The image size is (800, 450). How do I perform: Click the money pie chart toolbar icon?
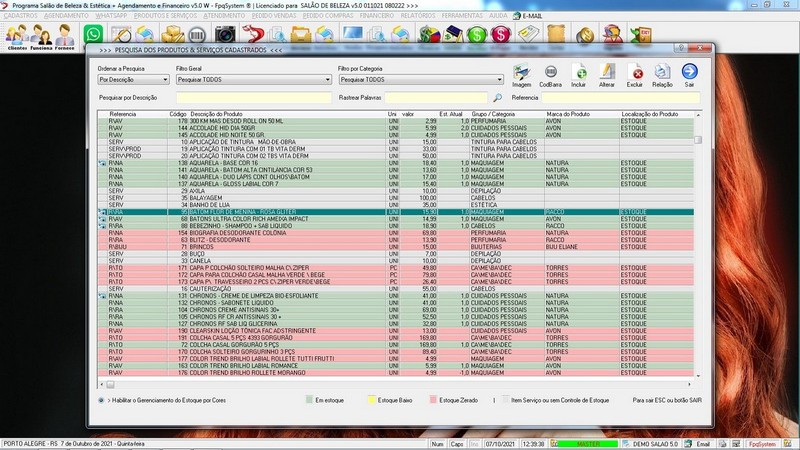point(429,34)
